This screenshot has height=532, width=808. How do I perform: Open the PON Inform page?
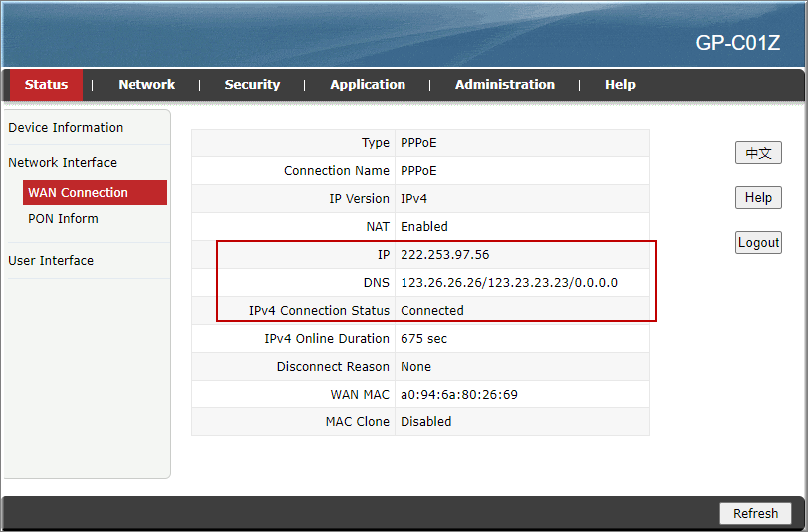pos(63,219)
